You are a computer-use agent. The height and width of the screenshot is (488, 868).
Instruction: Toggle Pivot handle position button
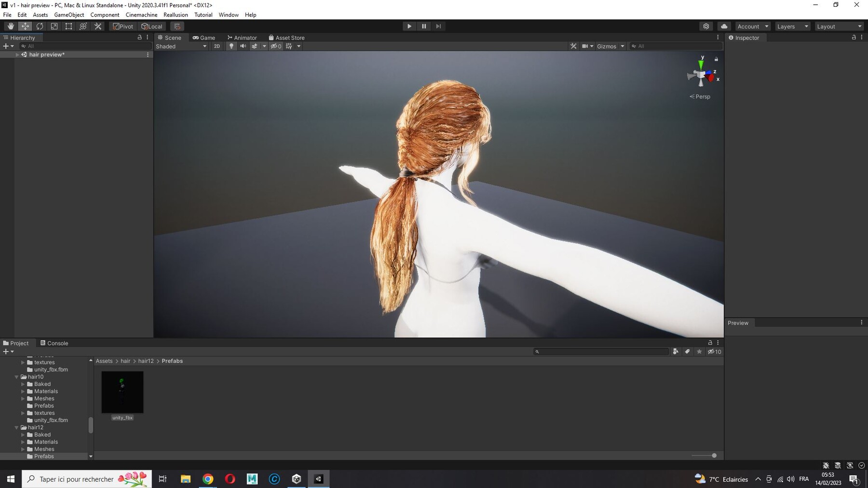pyautogui.click(x=123, y=26)
